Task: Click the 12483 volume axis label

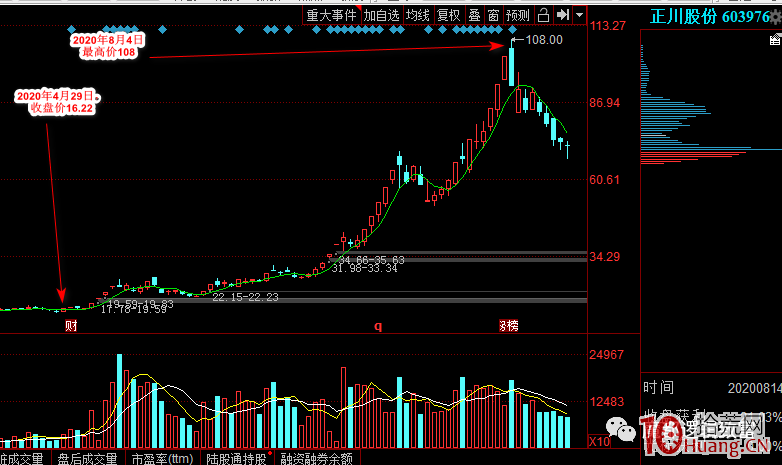Action: point(606,402)
